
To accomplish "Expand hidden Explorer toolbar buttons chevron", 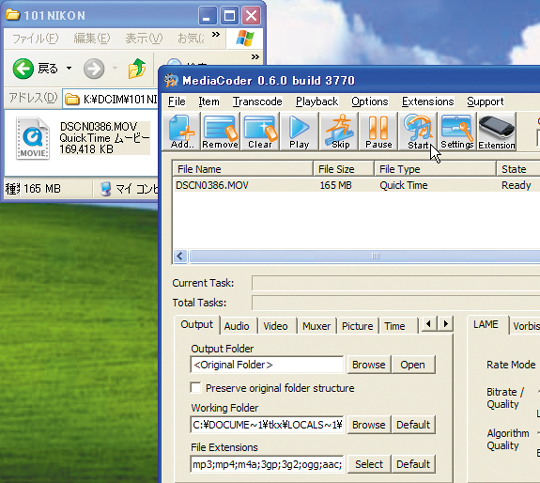I will click(x=255, y=56).
